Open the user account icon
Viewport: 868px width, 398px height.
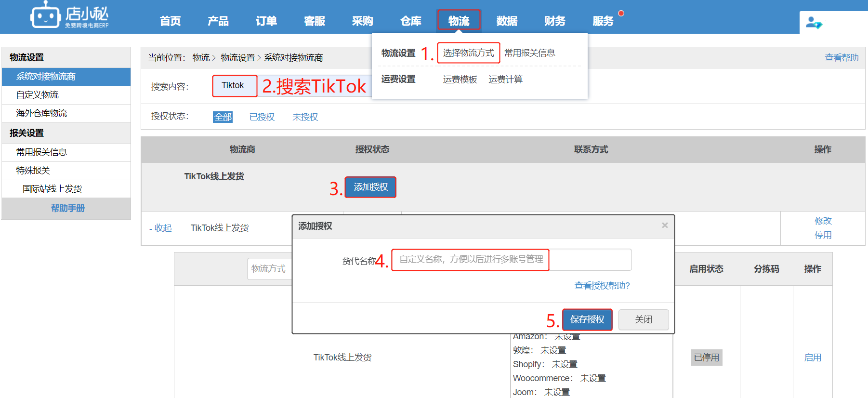[x=814, y=23]
